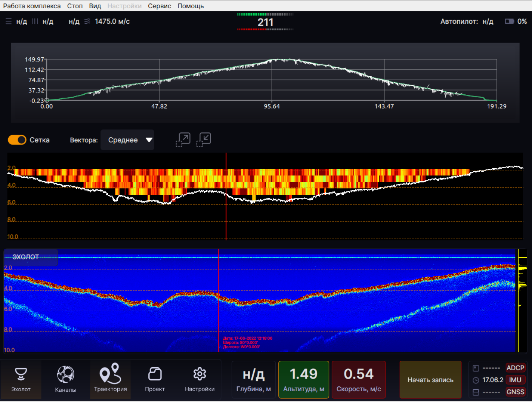Image resolution: width=532 pixels, height=403 pixels.
Task: Click the Альтитуда 1.49 readout tile
Action: click(x=304, y=380)
